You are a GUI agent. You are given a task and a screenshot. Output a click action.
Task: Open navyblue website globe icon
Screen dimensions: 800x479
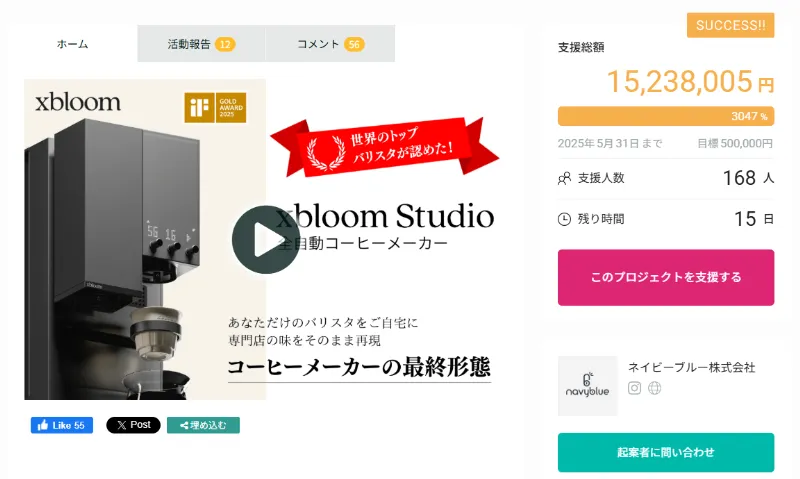coord(655,388)
